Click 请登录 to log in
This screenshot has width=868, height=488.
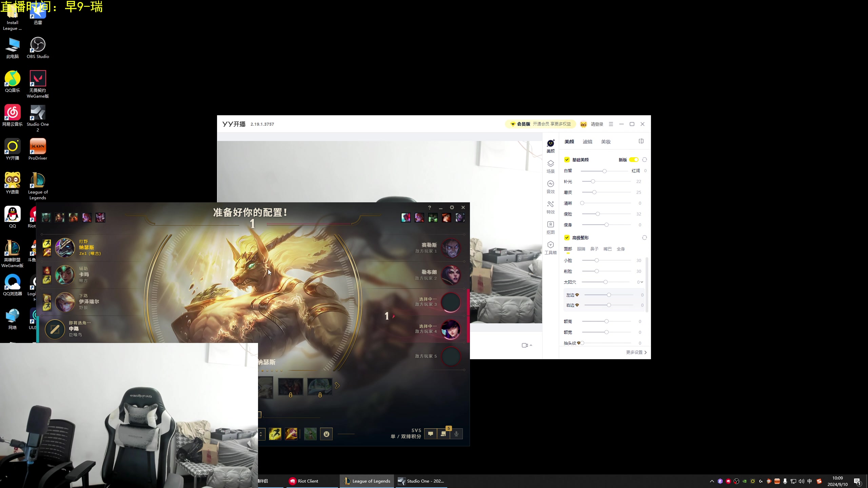coord(597,124)
